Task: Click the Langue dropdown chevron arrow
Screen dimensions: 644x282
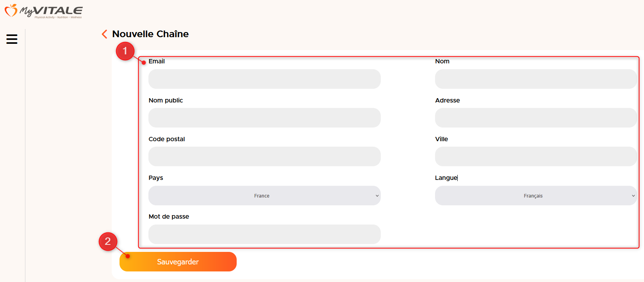Action: 633,196
